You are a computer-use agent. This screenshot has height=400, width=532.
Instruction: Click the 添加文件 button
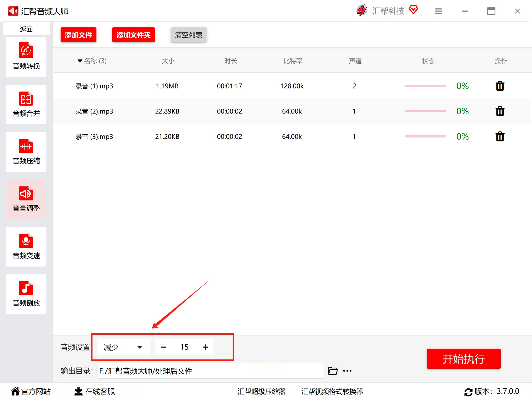click(78, 35)
